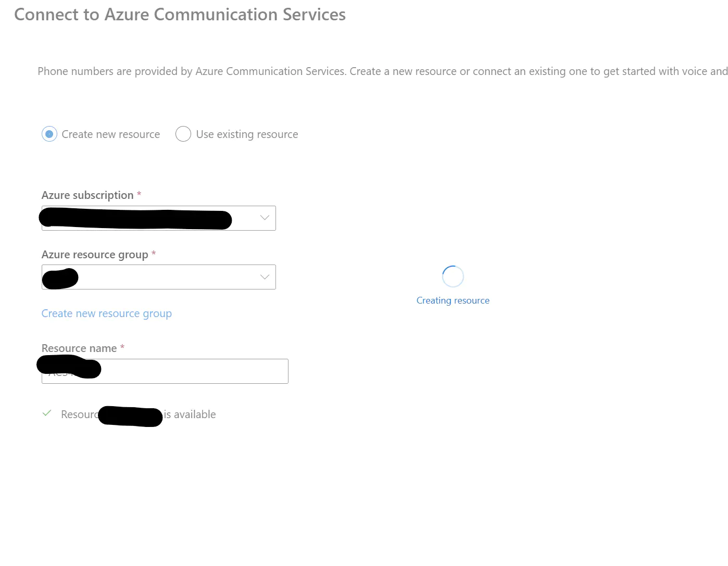Select the Create new resource radio button
Image resolution: width=728 pixels, height=566 pixels.
point(49,134)
